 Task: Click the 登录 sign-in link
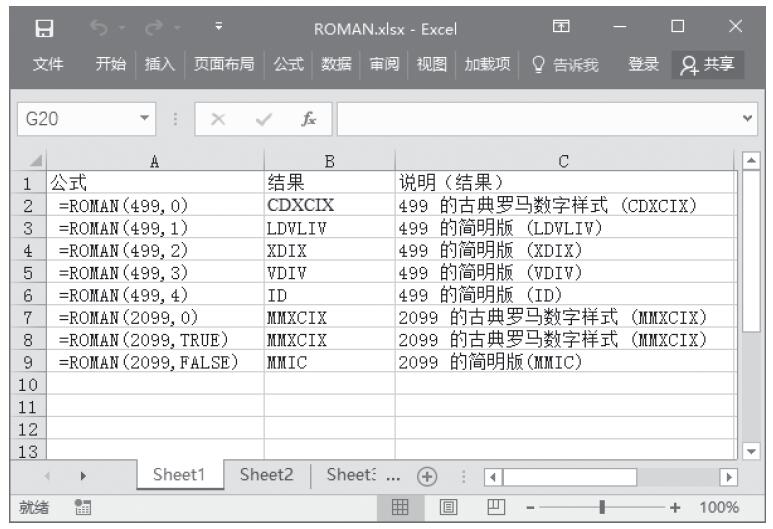[642, 65]
